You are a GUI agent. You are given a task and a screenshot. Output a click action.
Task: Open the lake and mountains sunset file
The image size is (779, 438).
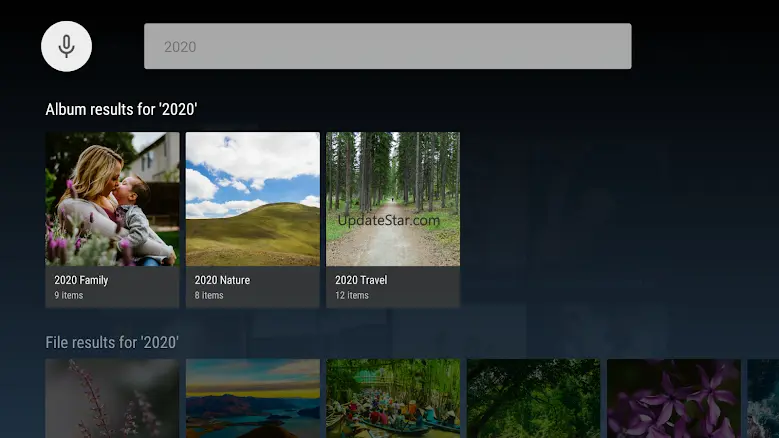252,398
